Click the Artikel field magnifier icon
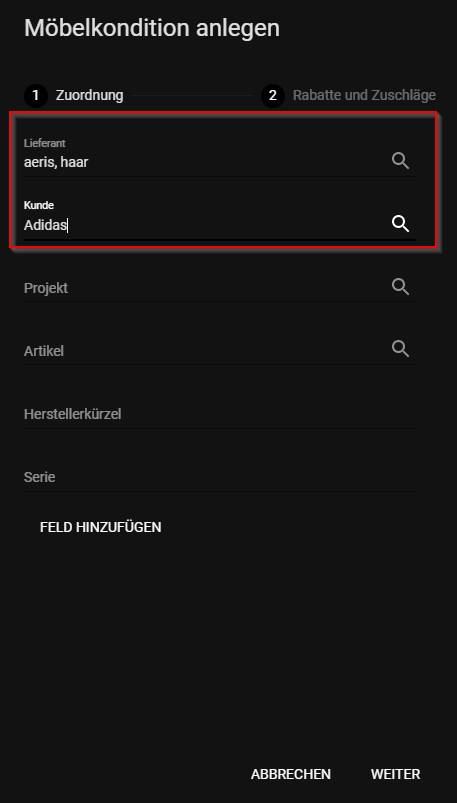Viewport: 457px width, 803px height. coord(400,349)
